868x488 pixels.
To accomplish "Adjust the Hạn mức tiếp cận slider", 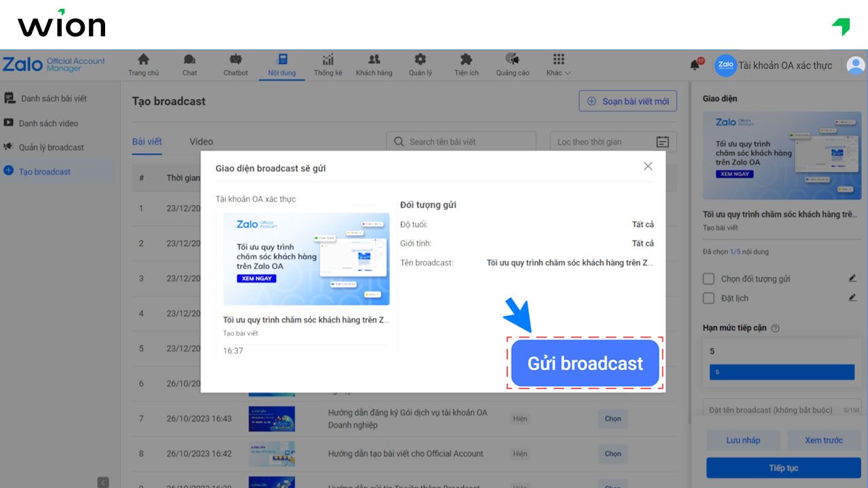I will tap(781, 371).
